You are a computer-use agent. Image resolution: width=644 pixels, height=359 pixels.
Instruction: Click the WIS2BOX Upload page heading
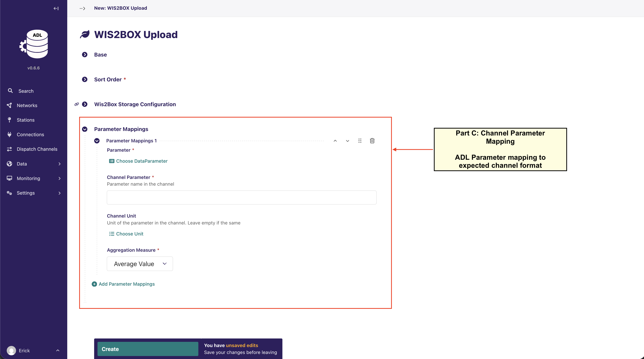[136, 35]
